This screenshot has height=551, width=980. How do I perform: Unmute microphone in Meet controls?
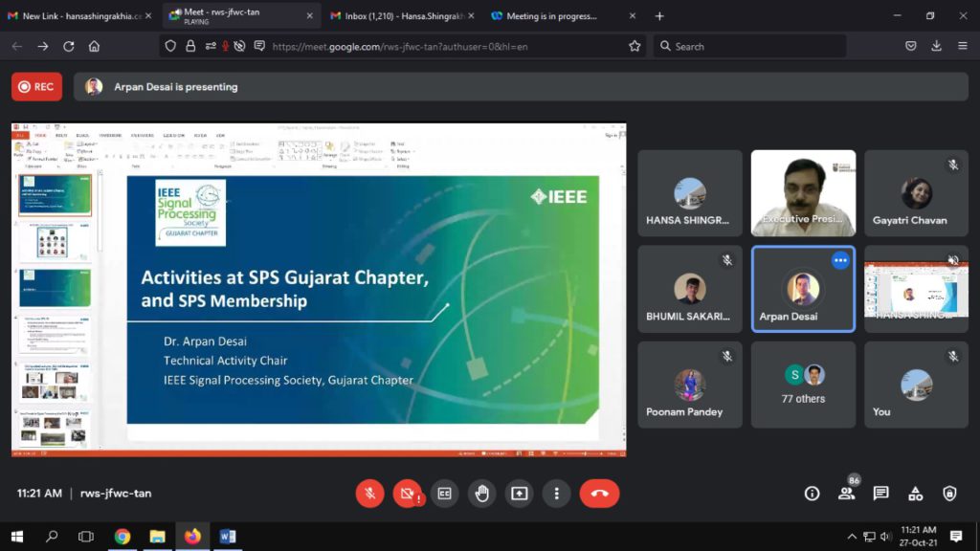pyautogui.click(x=370, y=494)
